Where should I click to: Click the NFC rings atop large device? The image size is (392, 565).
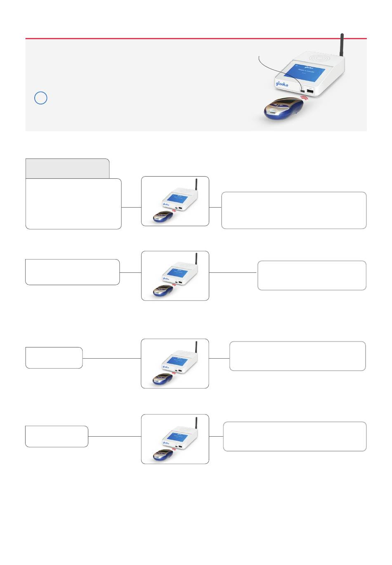320,59
